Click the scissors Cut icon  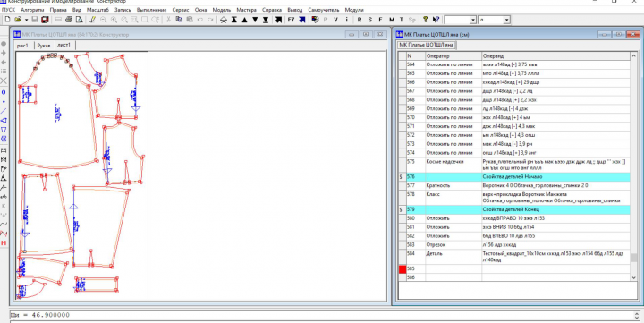[168, 19]
